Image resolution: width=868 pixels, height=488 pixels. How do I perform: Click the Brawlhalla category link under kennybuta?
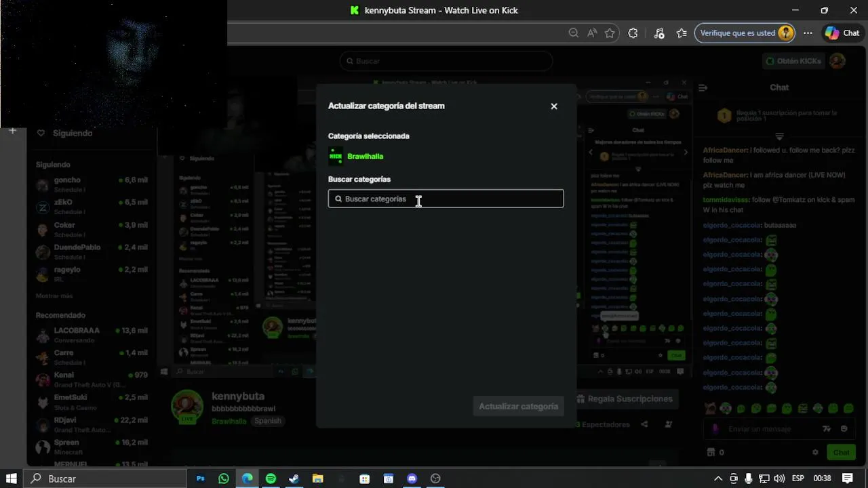[229, 421]
